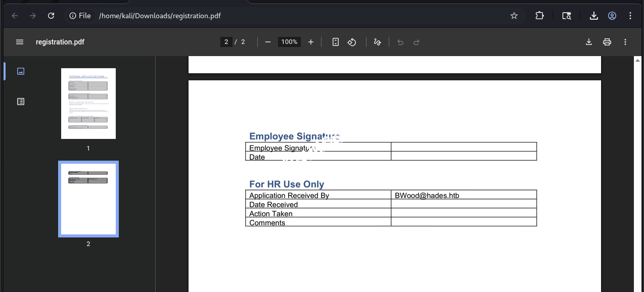This screenshot has width=644, height=292.
Task: Toggle fit-to-page view
Action: [335, 42]
